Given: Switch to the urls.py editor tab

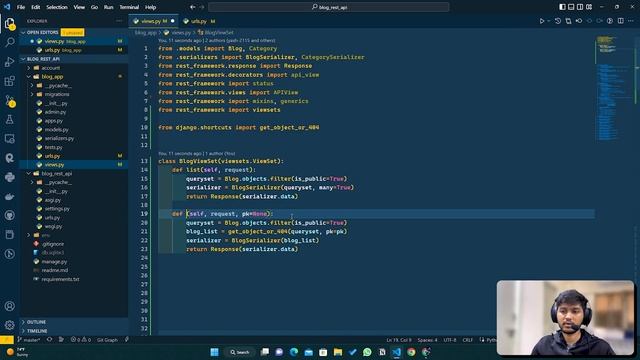Looking at the screenshot, I should point(199,21).
